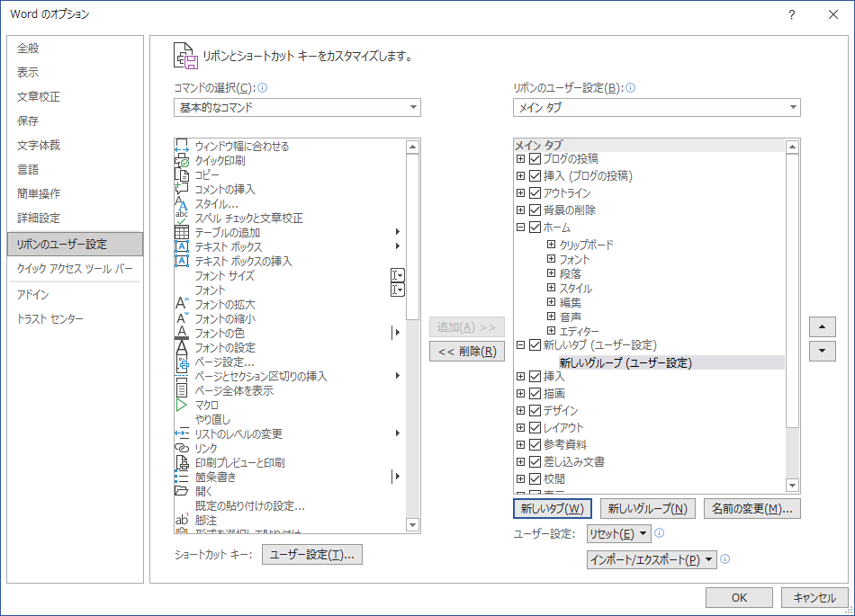Open the 基本的なコマンド dropdown
This screenshot has height=616, width=855.
(x=297, y=107)
